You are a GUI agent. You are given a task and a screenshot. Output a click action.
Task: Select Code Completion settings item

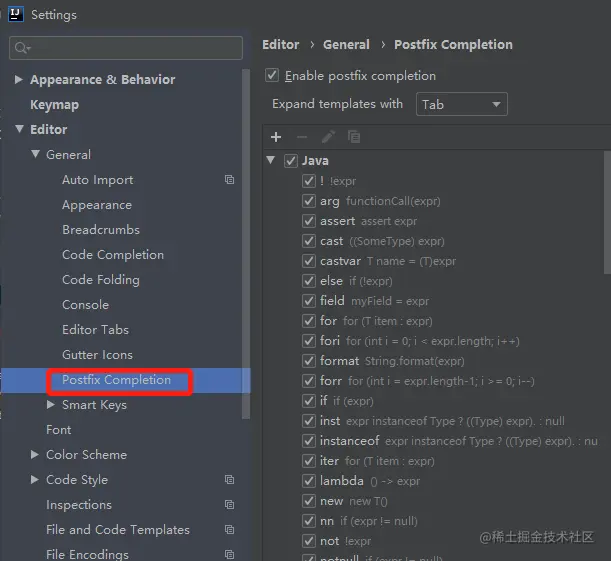tap(113, 254)
